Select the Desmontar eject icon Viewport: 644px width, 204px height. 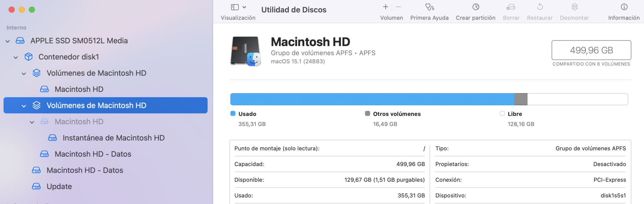[574, 7]
